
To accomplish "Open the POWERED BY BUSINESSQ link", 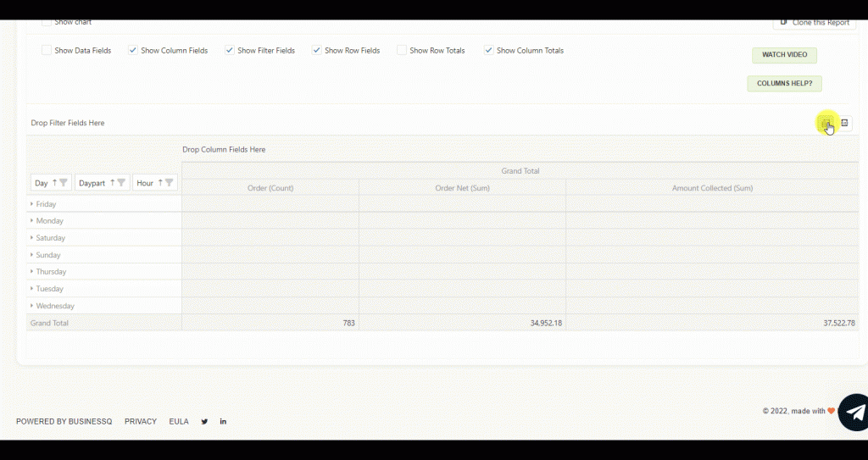I will [64, 421].
